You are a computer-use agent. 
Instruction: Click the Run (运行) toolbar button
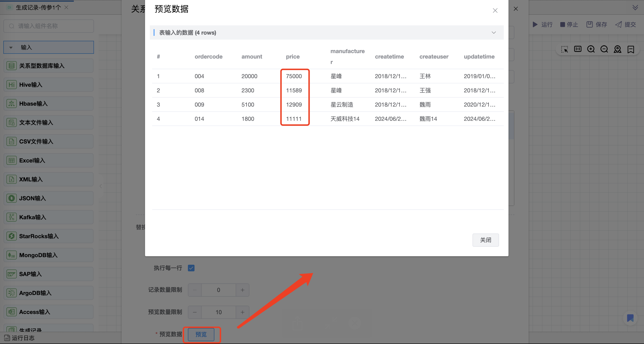point(542,25)
